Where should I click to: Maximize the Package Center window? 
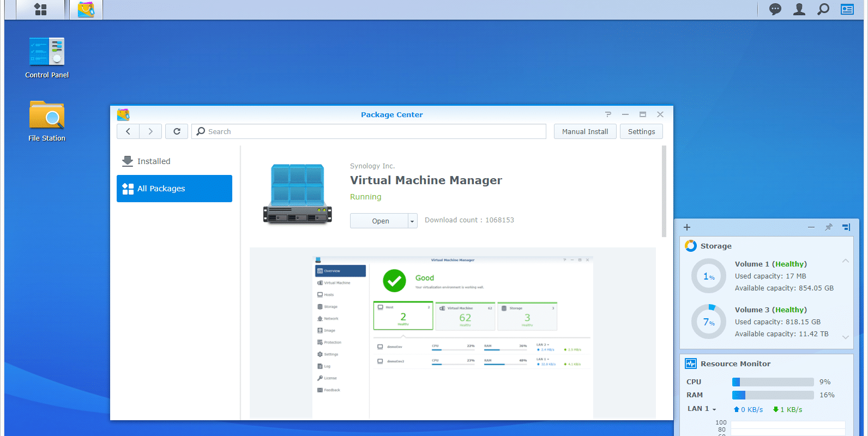coord(643,114)
